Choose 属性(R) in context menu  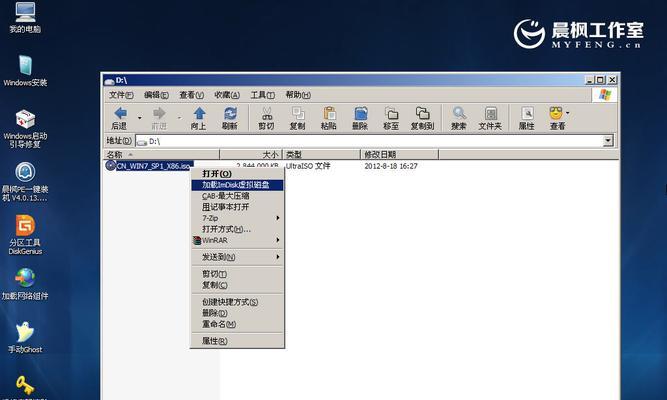click(237, 341)
